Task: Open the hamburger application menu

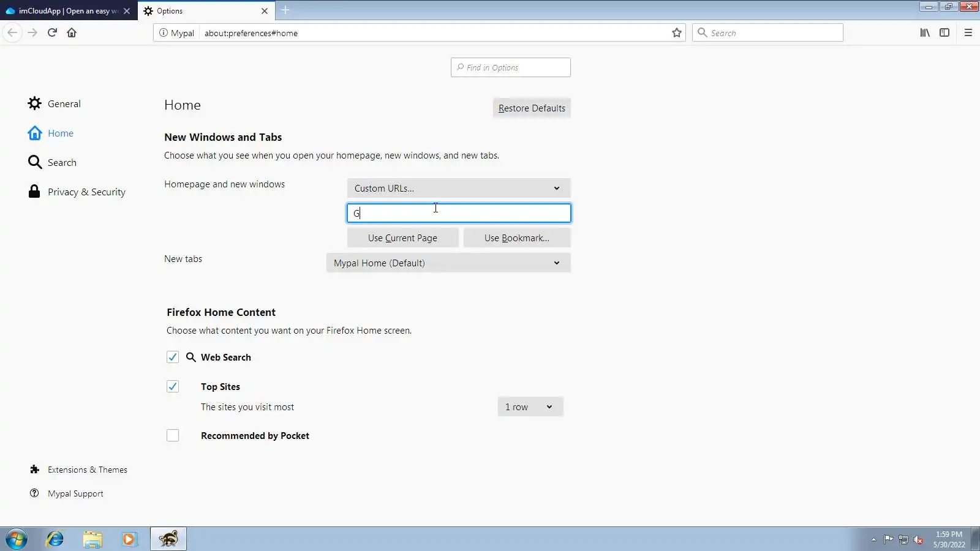Action: point(968,33)
